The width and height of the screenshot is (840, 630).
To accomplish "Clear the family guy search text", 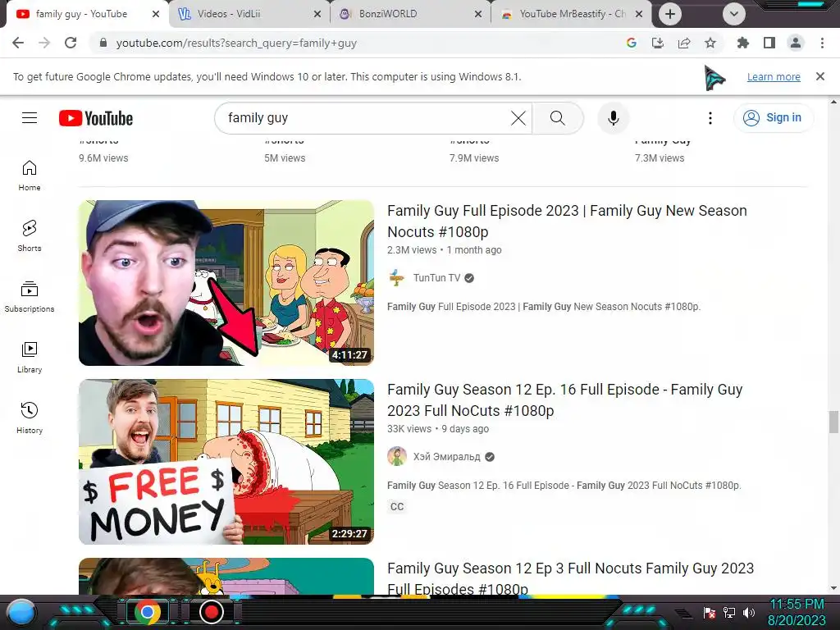I will click(518, 118).
